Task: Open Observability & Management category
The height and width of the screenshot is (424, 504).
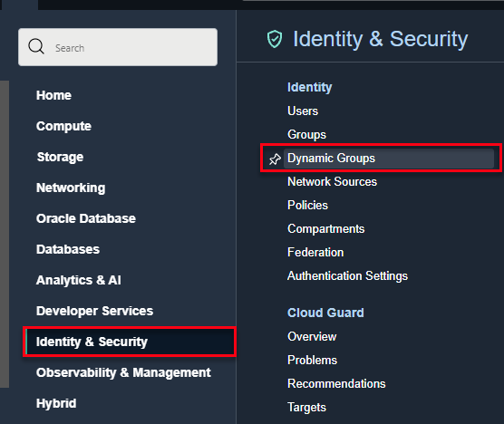Action: point(123,372)
